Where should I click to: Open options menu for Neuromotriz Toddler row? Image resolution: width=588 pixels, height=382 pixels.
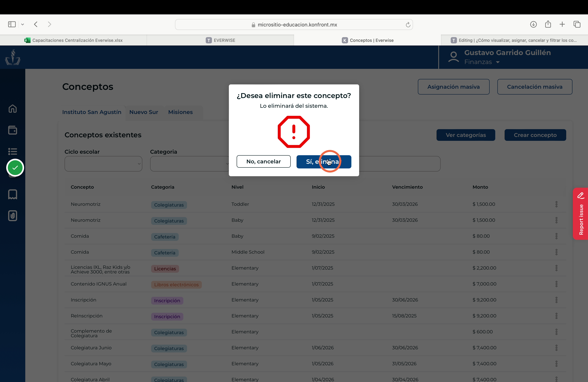click(556, 204)
